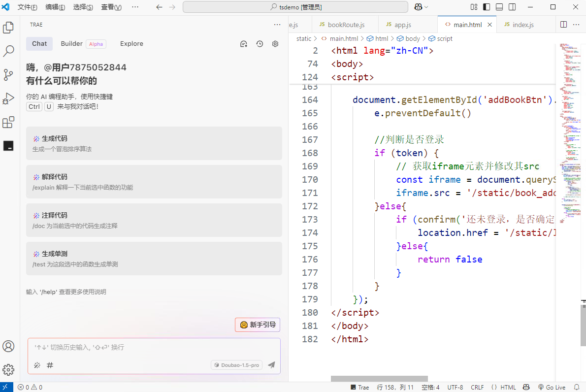
Task: Open notifications bell in status bar
Action: coord(577,387)
